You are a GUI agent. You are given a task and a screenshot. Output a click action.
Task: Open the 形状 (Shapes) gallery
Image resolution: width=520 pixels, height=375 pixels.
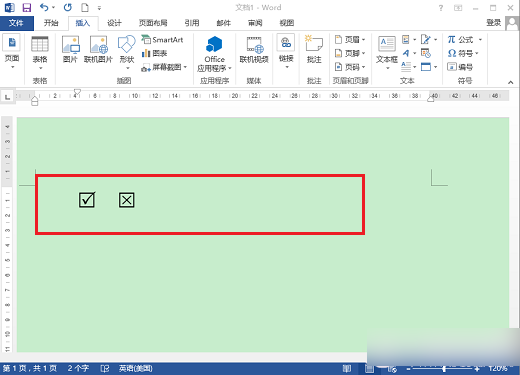127,53
